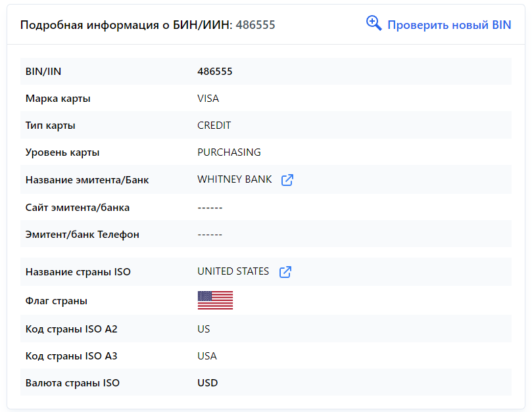The width and height of the screenshot is (532, 412).
Task: Click the 'BIN/IIN' row label
Action: coord(43,71)
